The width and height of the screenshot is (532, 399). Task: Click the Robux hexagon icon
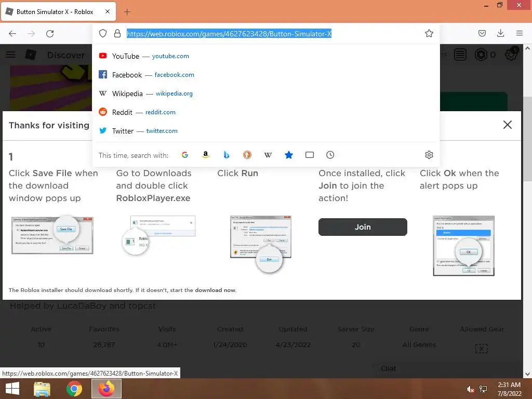click(481, 55)
